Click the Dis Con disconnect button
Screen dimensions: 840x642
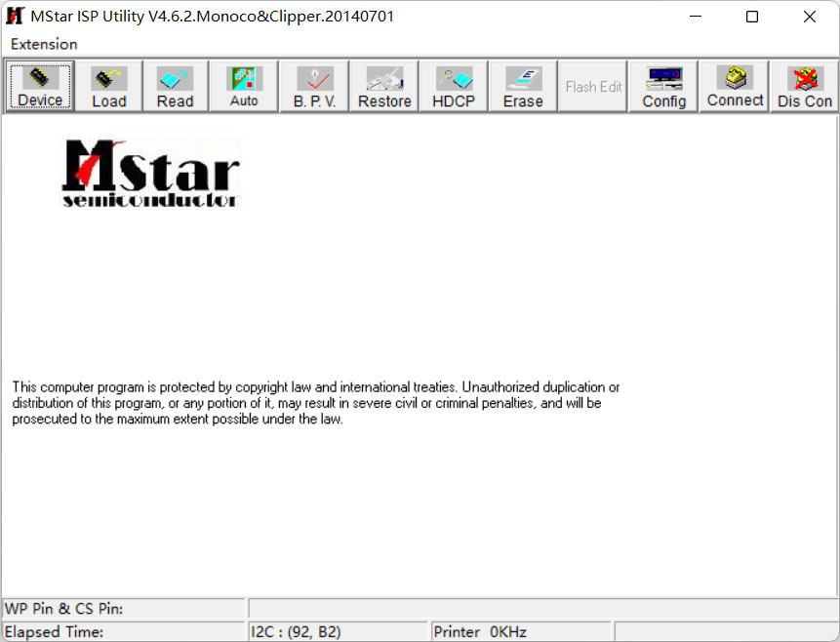pyautogui.click(x=805, y=86)
